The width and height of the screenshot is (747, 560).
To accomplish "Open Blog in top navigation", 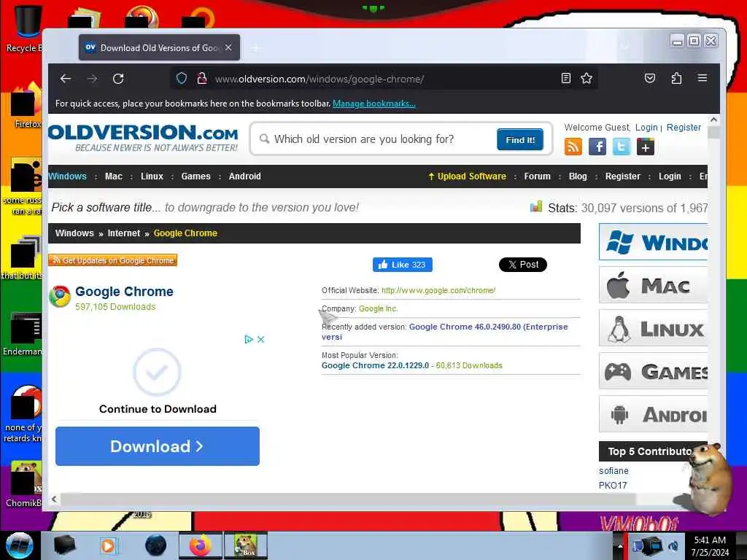I will coord(578,176).
